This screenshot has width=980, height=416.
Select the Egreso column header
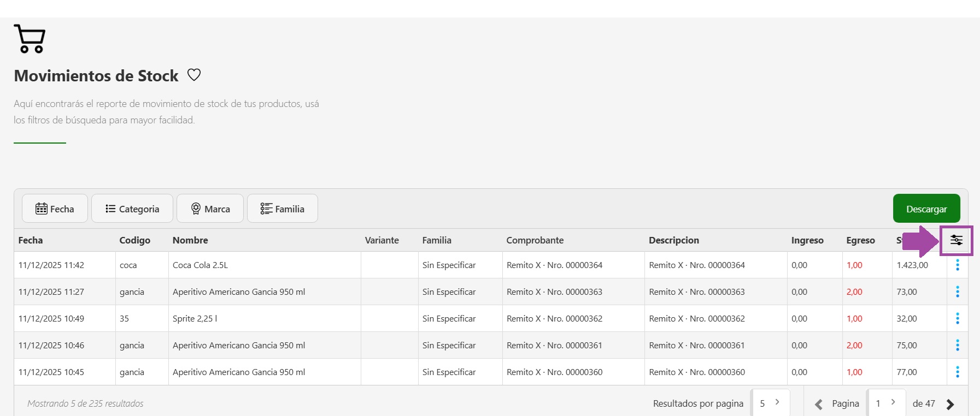[x=860, y=240]
